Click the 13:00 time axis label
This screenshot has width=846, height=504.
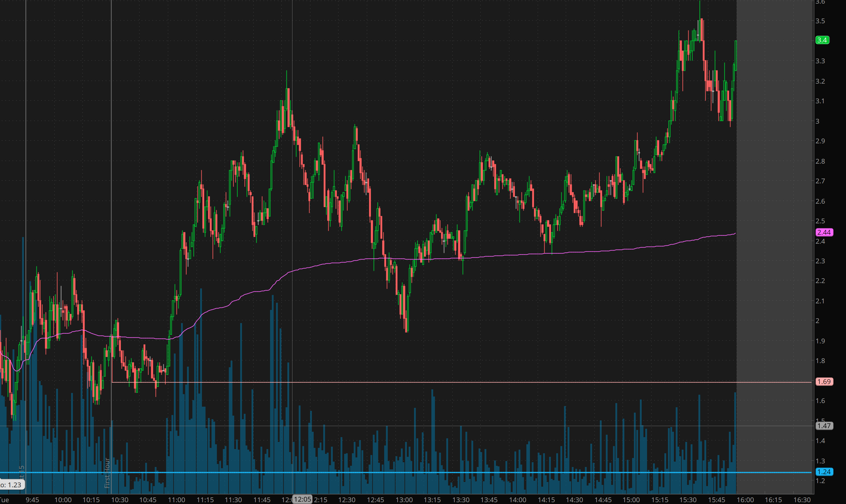point(404,500)
